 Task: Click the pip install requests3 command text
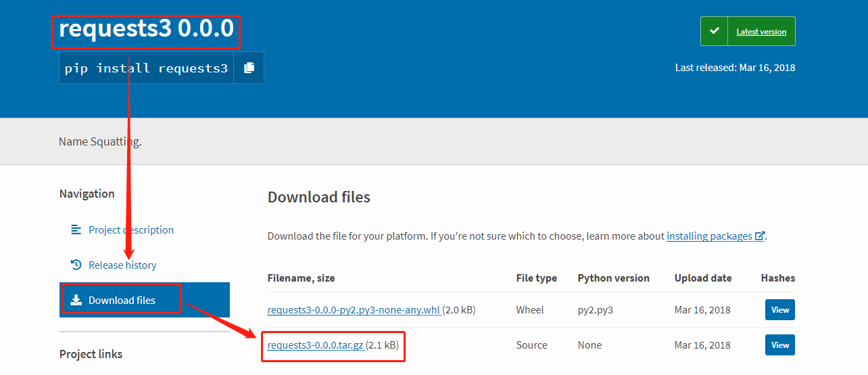tap(146, 68)
